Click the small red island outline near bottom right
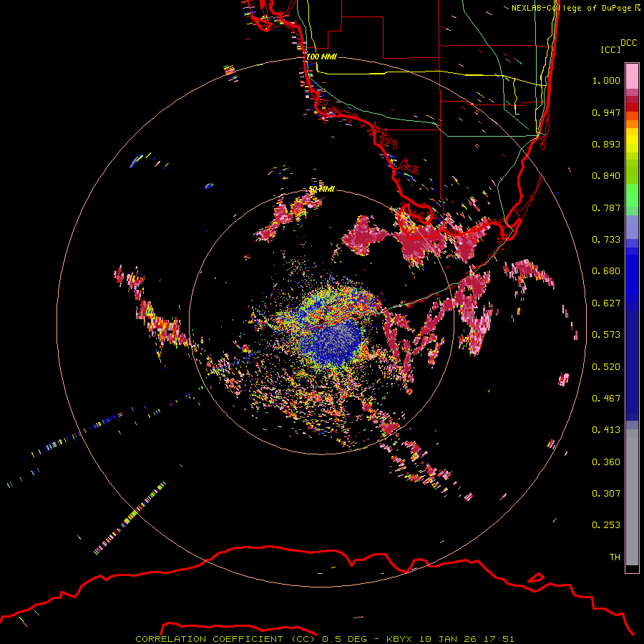 [x=535, y=577]
